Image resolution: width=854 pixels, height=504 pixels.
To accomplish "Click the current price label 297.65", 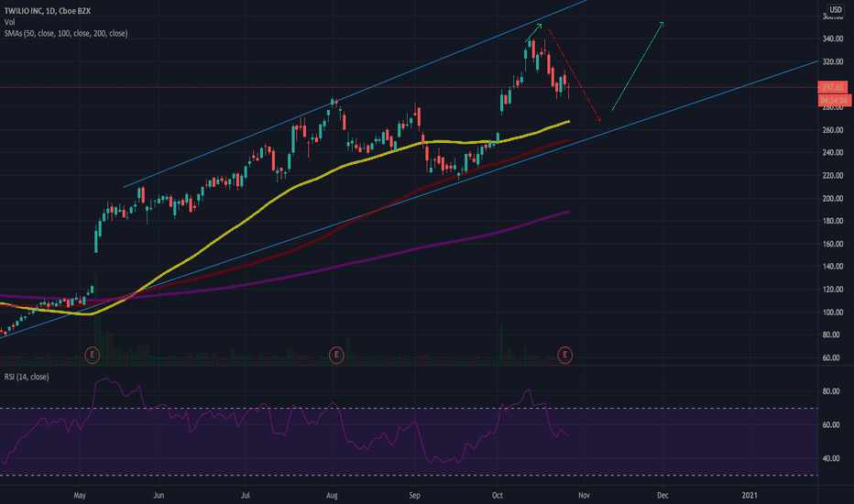I will point(833,87).
